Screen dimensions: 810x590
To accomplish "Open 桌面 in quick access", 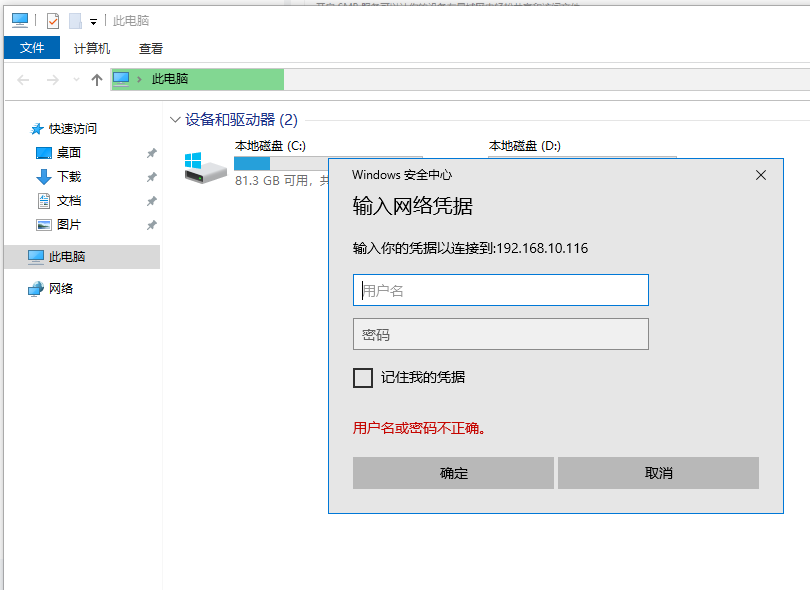I will 69,153.
